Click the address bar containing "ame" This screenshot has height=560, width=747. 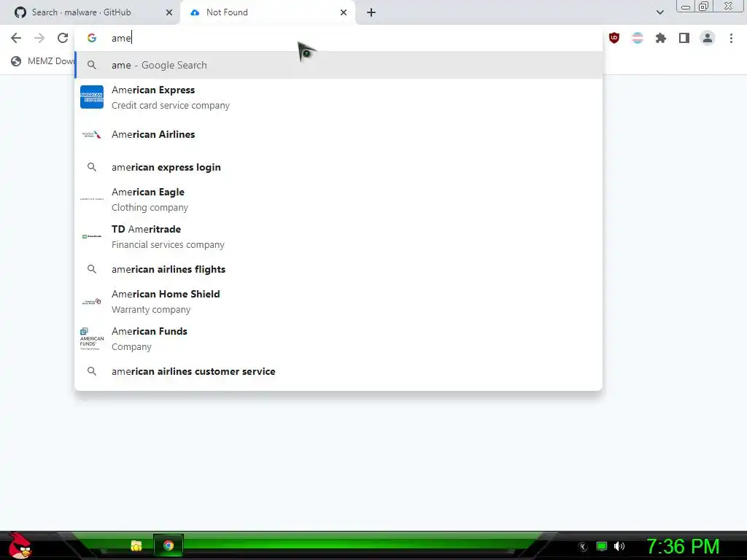pos(338,38)
